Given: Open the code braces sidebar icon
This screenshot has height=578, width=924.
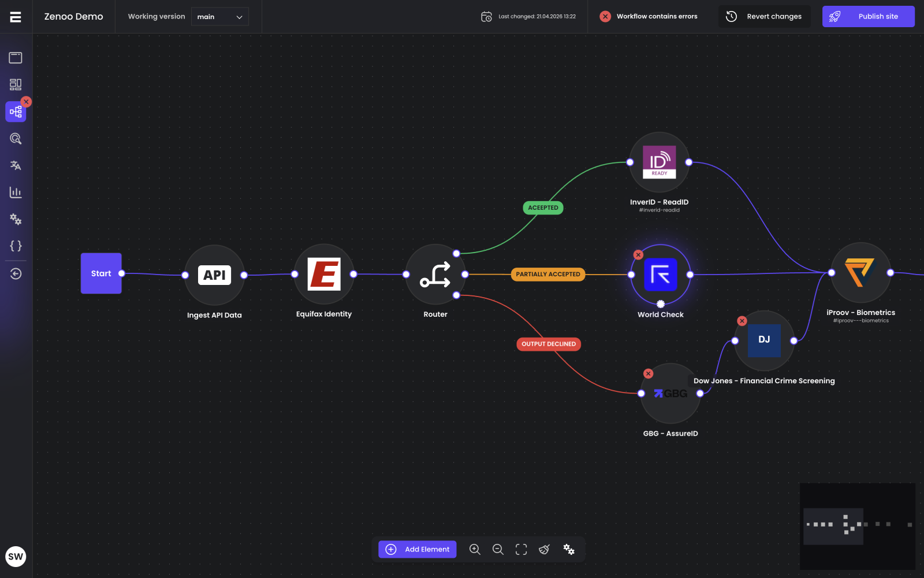Looking at the screenshot, I should click(16, 246).
